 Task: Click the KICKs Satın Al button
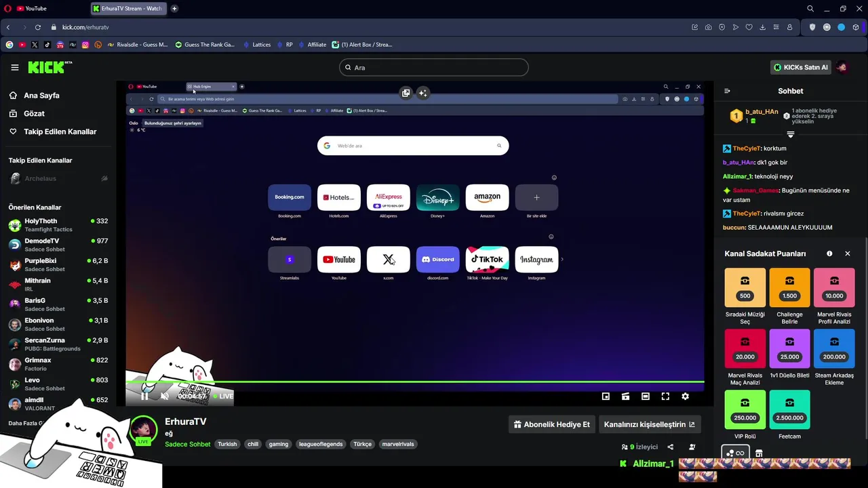click(801, 67)
